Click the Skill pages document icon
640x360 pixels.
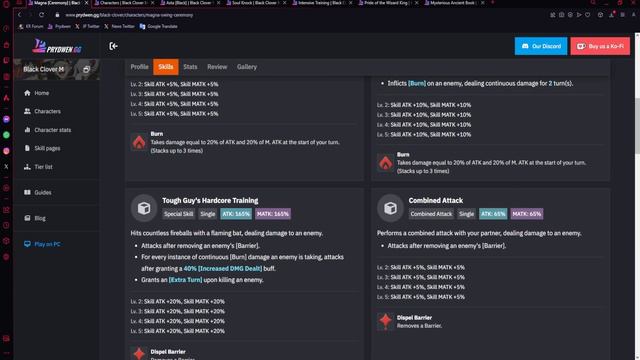pos(27,148)
